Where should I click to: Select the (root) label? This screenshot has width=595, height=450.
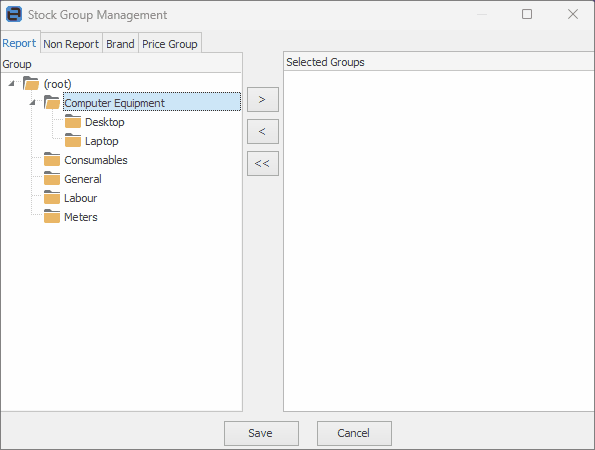(x=57, y=84)
